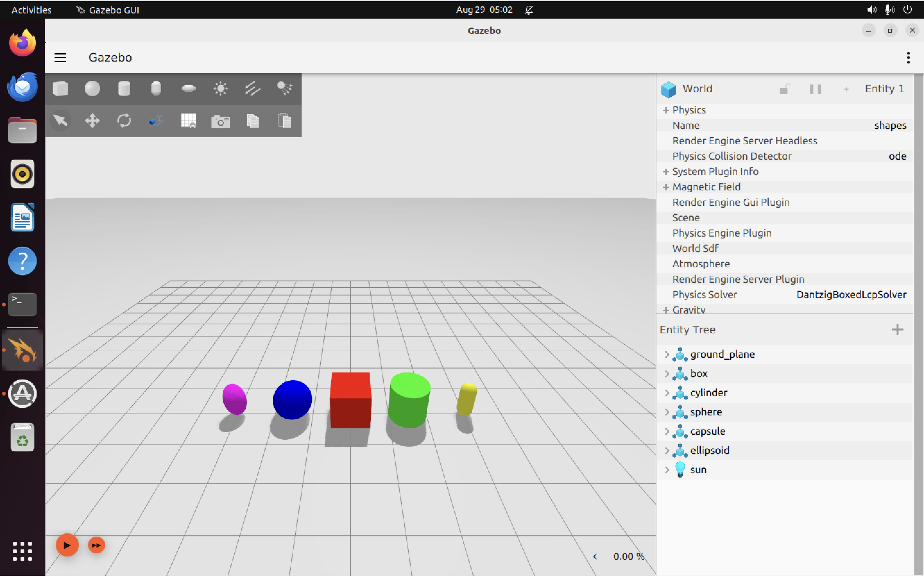Insert a box shape into the scene
The width and height of the screenshot is (924, 577).
tap(60, 88)
